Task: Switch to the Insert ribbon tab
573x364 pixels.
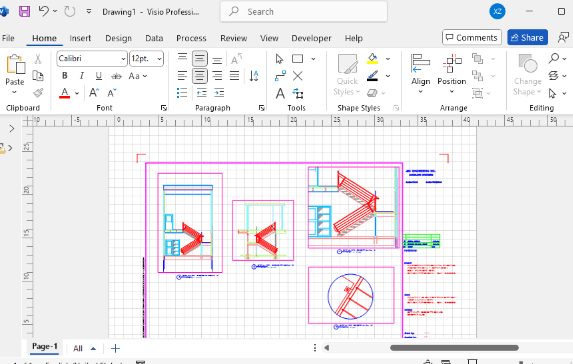Action: pyautogui.click(x=80, y=38)
